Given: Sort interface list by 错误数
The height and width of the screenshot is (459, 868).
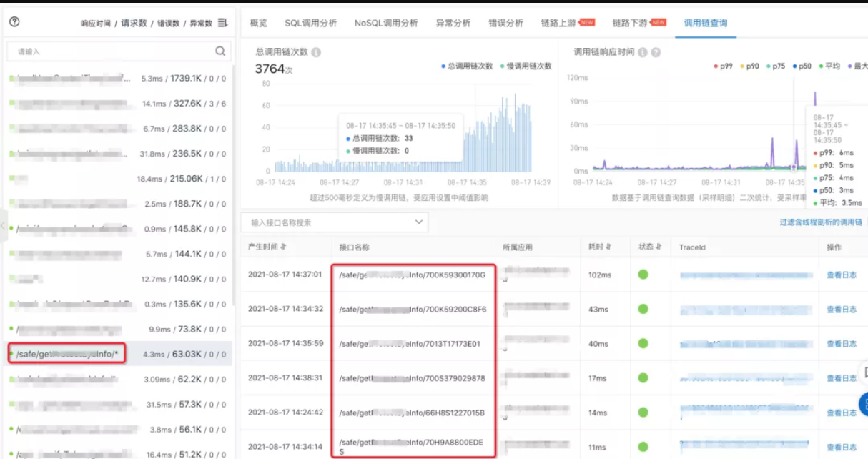Looking at the screenshot, I should pos(167,24).
